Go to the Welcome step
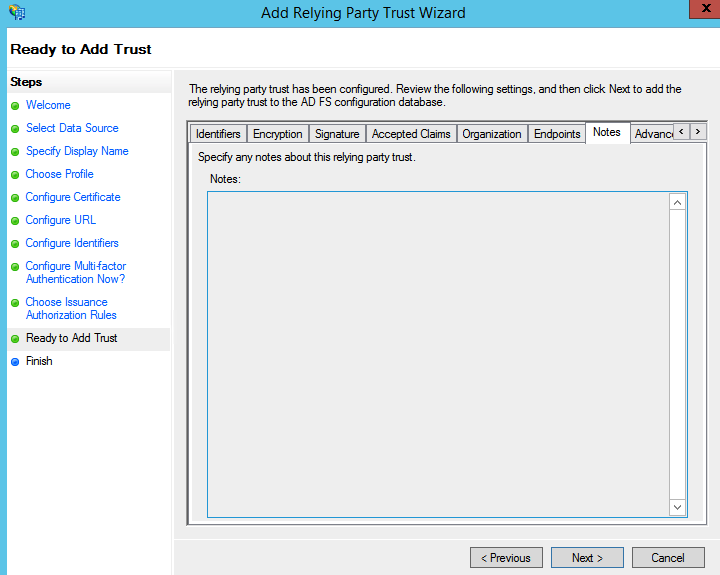Image resolution: width=720 pixels, height=575 pixels. [48, 105]
